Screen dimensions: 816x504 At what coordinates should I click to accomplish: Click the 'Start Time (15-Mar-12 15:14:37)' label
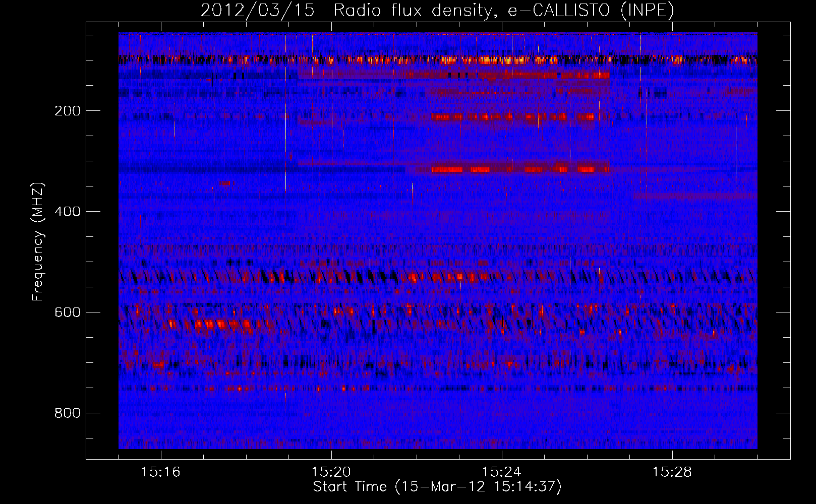click(x=437, y=487)
